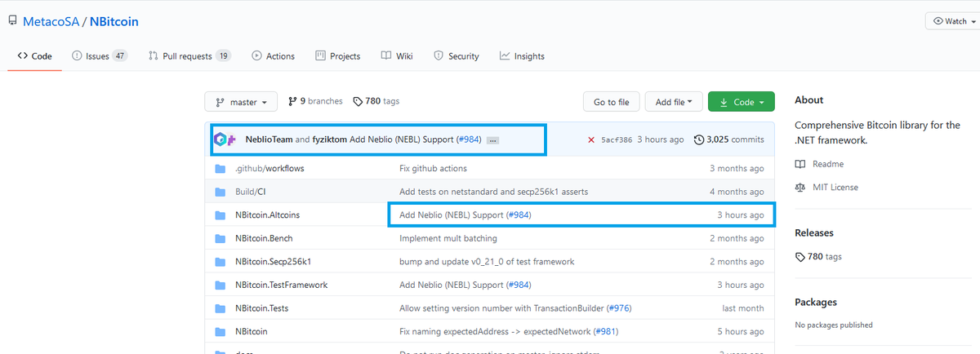
Task: Click the Go to file button
Action: tap(611, 102)
